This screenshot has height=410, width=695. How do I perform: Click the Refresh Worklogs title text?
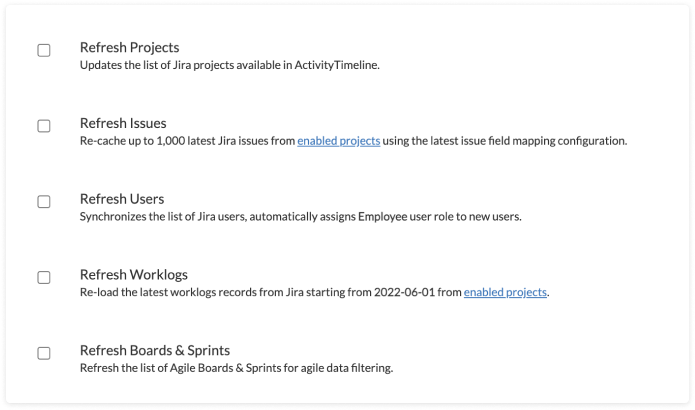point(133,275)
